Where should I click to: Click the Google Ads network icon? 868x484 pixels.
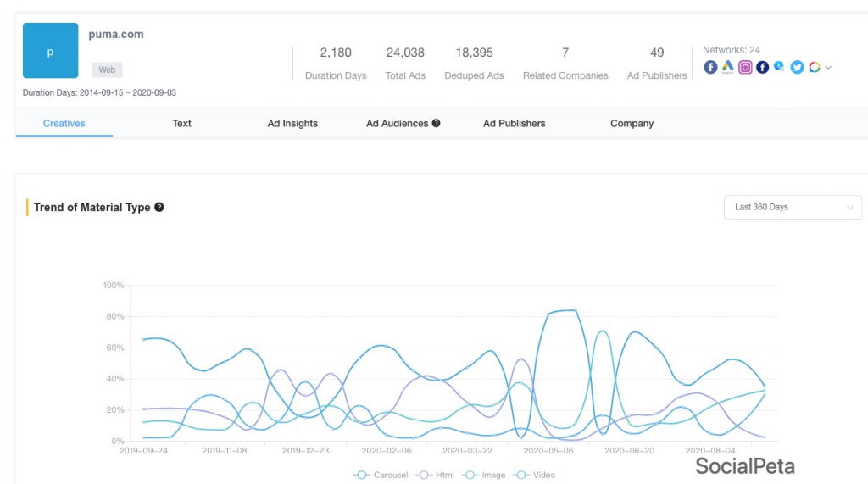(727, 67)
